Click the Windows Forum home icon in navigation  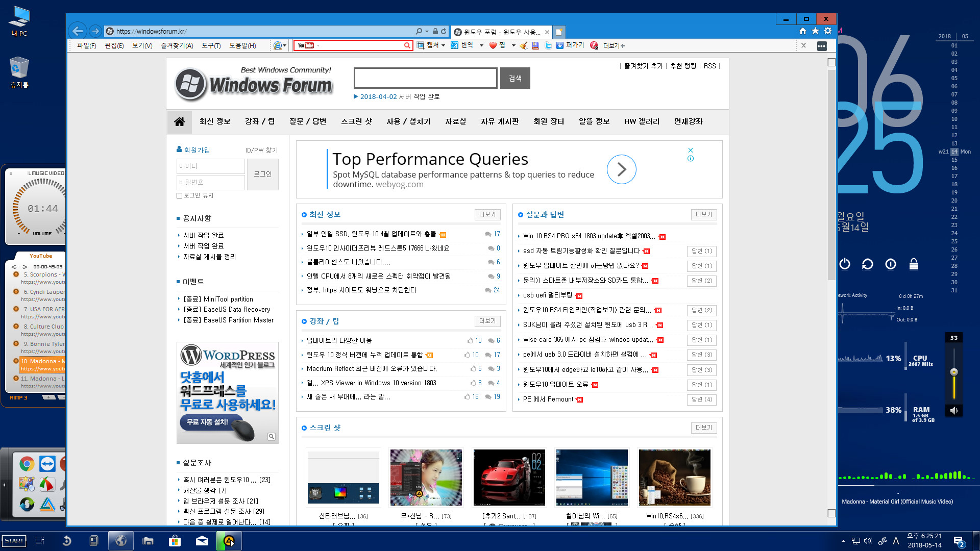(179, 121)
